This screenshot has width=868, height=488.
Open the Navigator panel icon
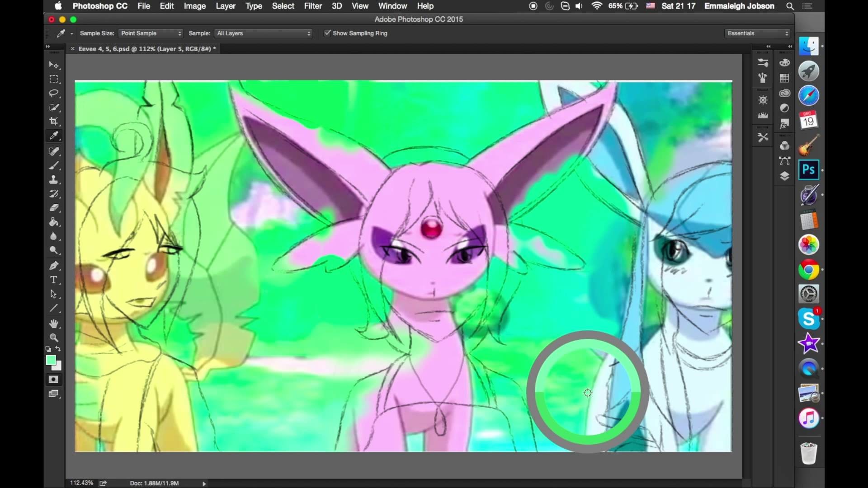763,100
